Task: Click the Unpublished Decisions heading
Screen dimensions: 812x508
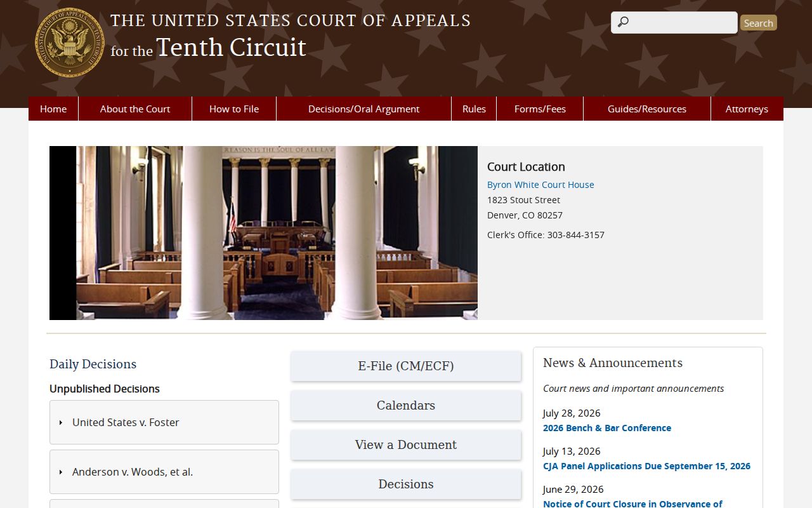Action: (x=105, y=389)
